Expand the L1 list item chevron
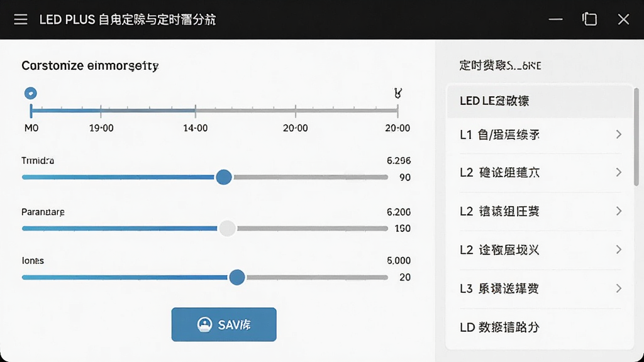Screen dimensions: 644x362 [x=619, y=134]
